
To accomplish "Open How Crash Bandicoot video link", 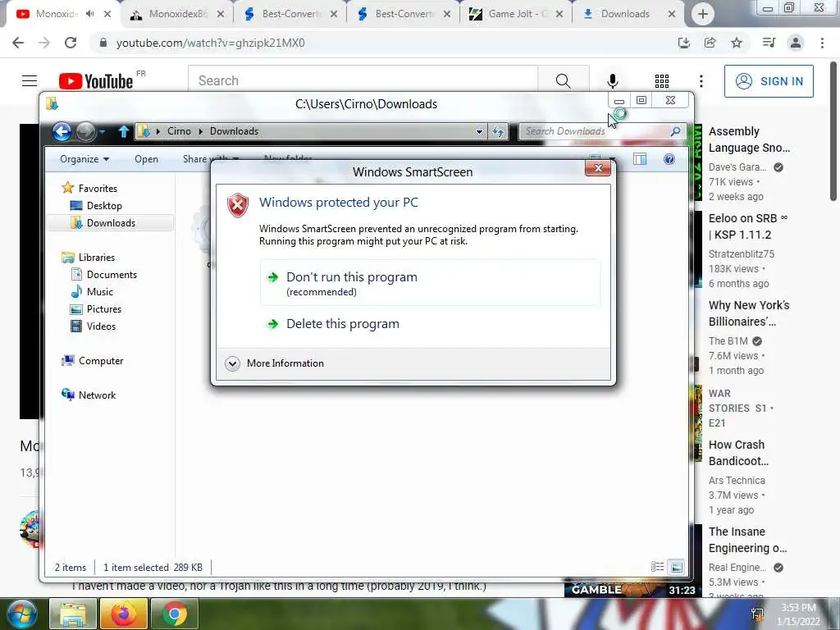I will click(x=739, y=453).
